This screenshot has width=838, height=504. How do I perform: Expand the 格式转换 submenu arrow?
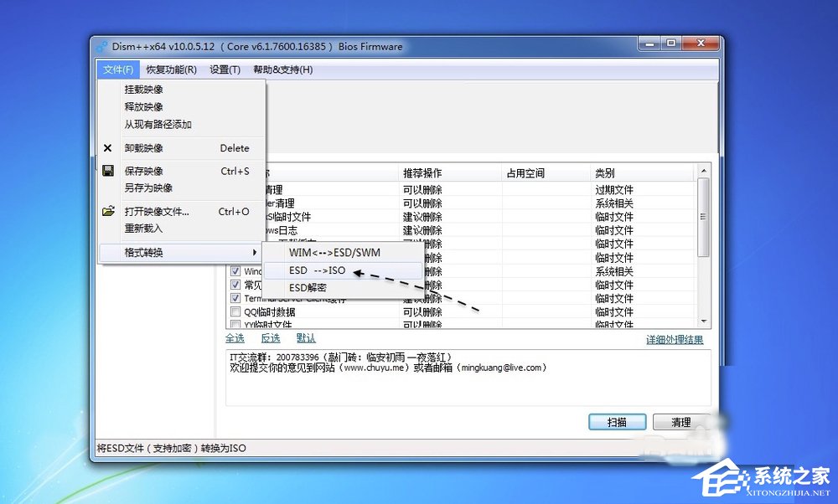[x=256, y=251]
